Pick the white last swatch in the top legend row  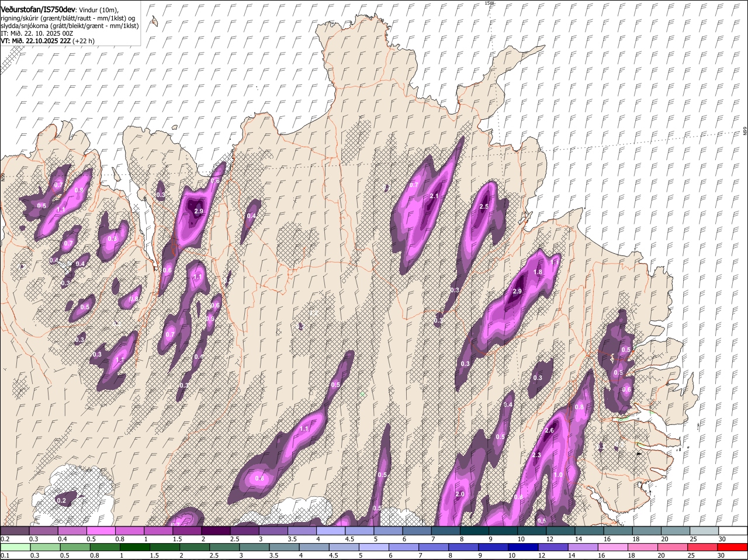tap(733, 531)
